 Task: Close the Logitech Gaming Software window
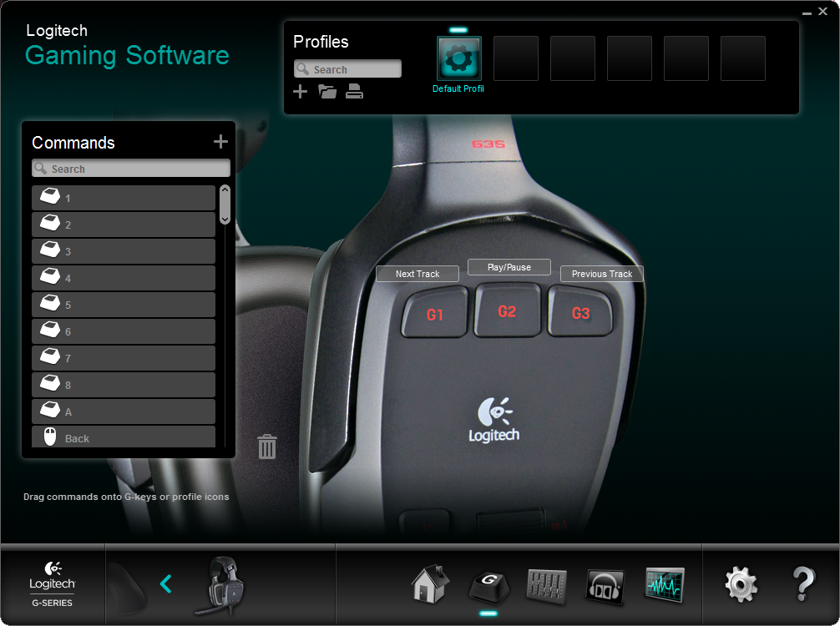pos(822,11)
